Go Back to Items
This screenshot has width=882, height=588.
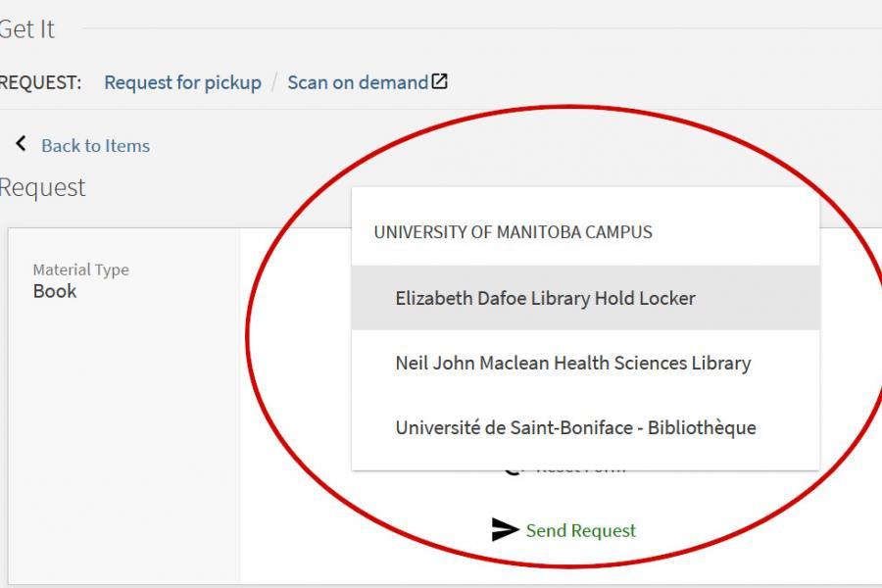click(95, 145)
